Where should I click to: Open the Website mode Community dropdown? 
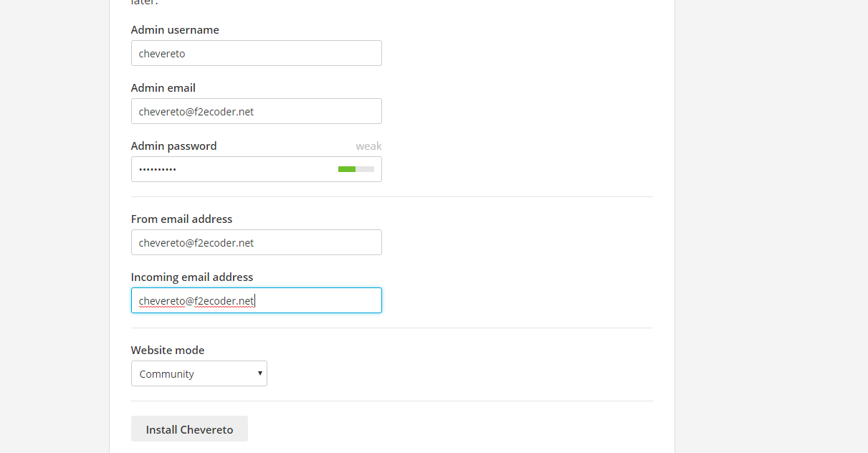click(x=199, y=373)
